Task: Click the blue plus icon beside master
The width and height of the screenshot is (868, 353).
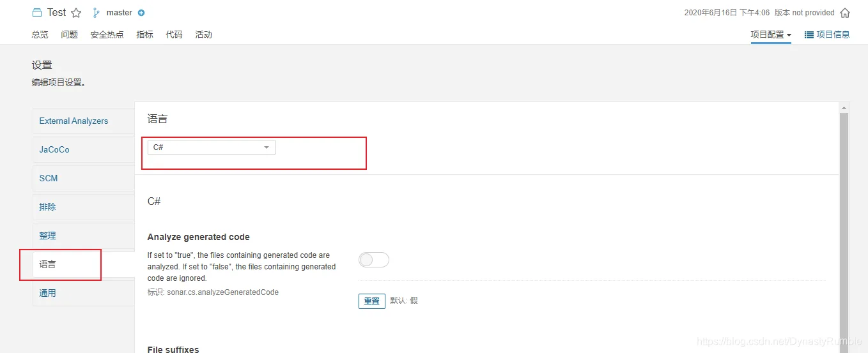Action: (141, 13)
